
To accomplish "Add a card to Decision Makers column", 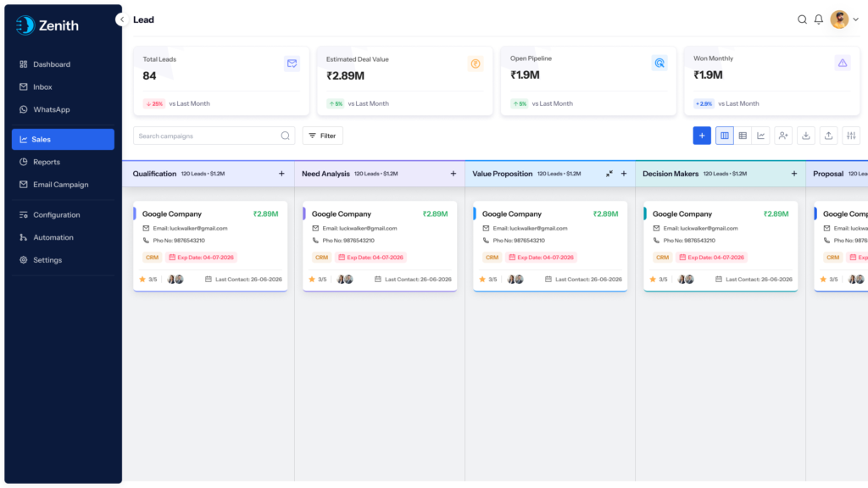I will tap(794, 174).
